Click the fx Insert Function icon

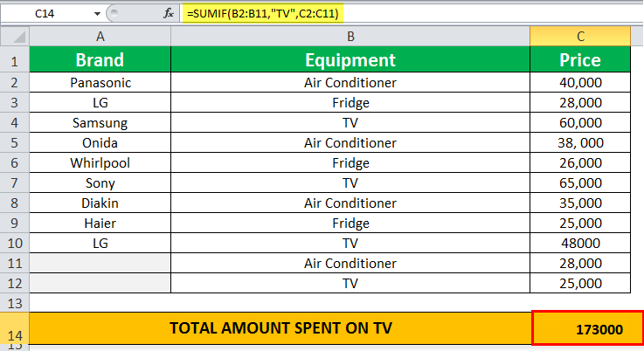pyautogui.click(x=169, y=14)
